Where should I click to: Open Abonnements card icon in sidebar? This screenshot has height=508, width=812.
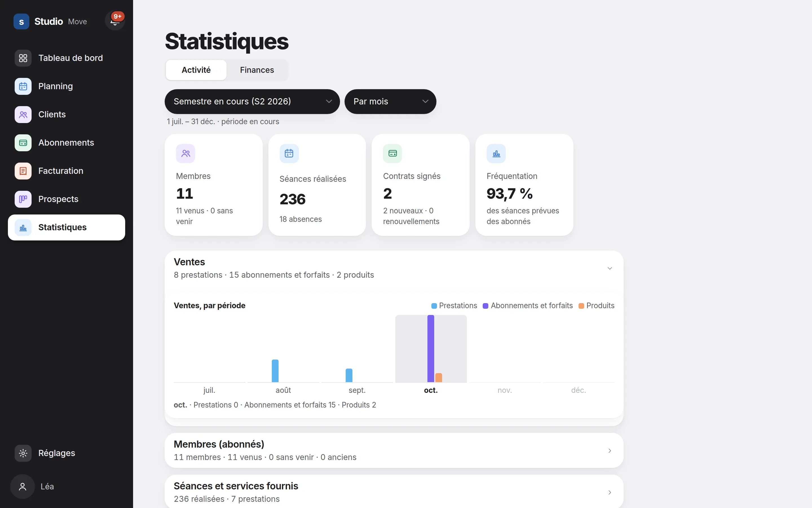click(x=23, y=143)
